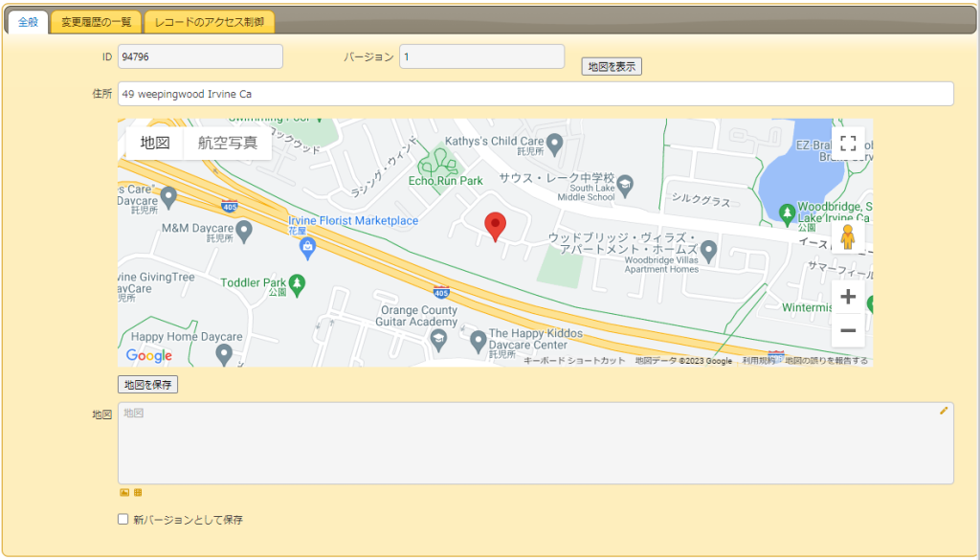Zoom out with the map minus button
Viewport: 980px width, 560px height.
[848, 330]
